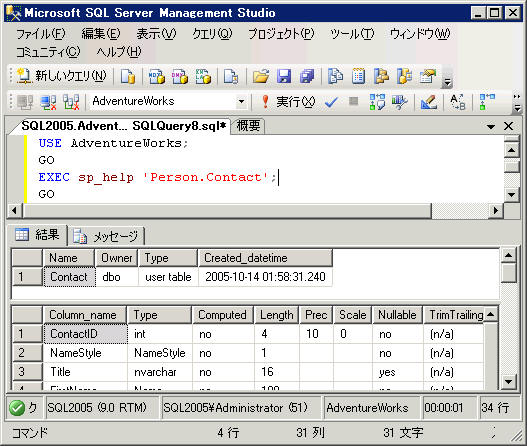Click the query editor scroll down arrow
Viewport: 527px width, 446px height.
pyautogui.click(x=511, y=194)
